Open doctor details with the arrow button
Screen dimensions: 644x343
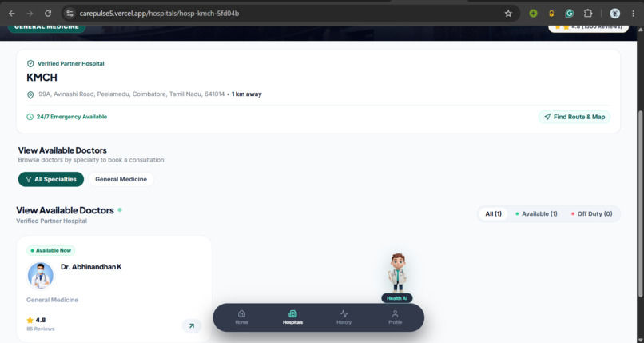click(x=192, y=325)
